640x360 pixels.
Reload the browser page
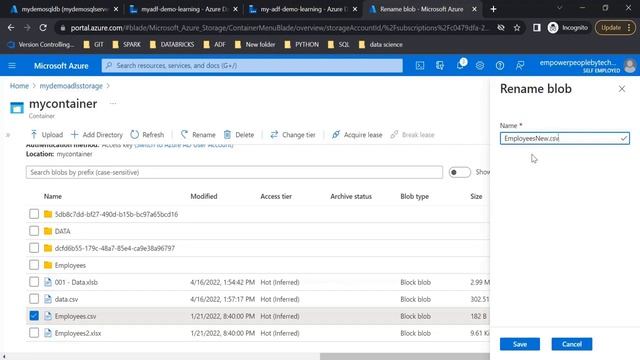point(43,27)
